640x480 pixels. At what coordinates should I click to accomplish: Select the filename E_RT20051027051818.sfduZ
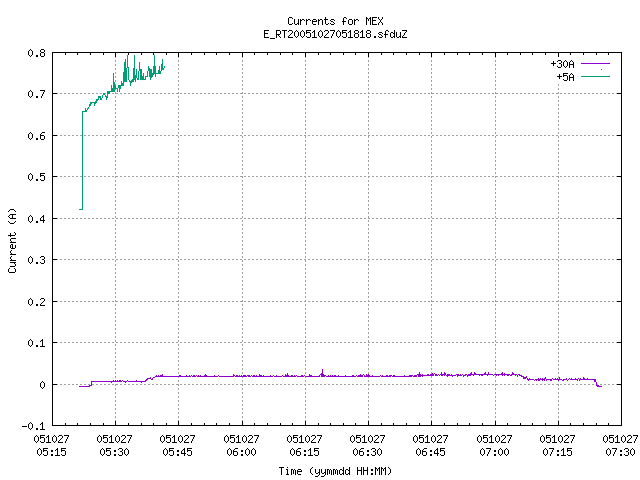[x=335, y=34]
